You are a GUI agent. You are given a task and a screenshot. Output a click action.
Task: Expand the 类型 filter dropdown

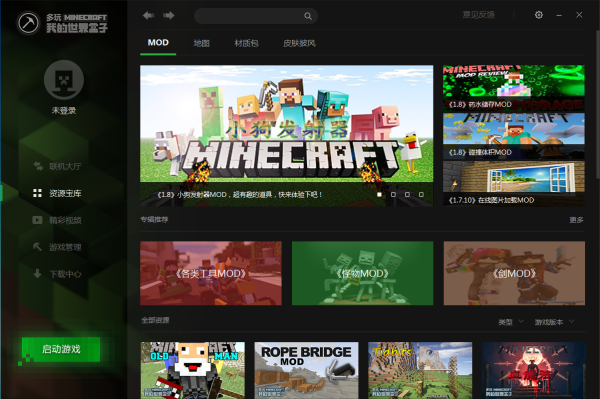point(511,322)
